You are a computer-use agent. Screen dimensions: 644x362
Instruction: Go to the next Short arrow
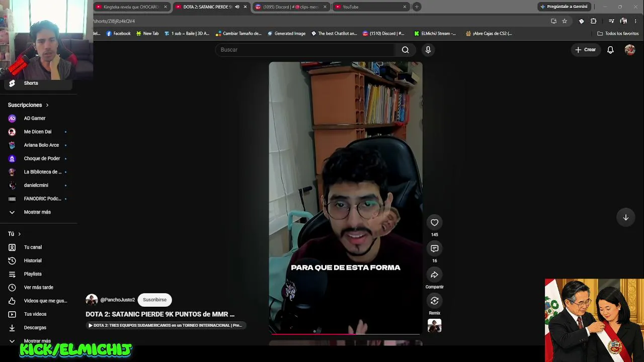coord(626,218)
